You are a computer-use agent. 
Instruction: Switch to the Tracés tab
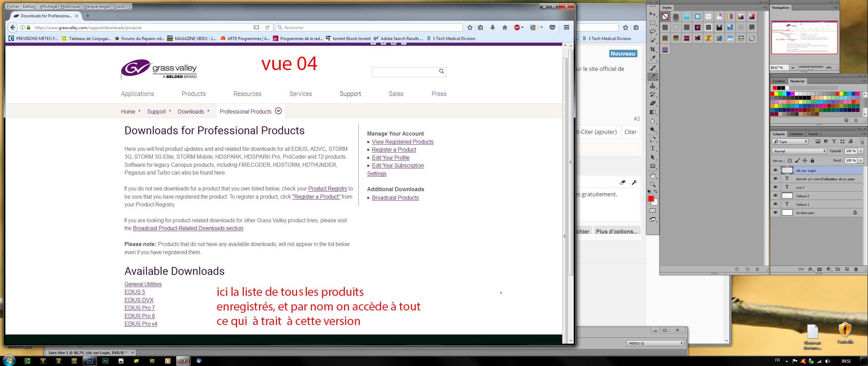click(x=813, y=134)
